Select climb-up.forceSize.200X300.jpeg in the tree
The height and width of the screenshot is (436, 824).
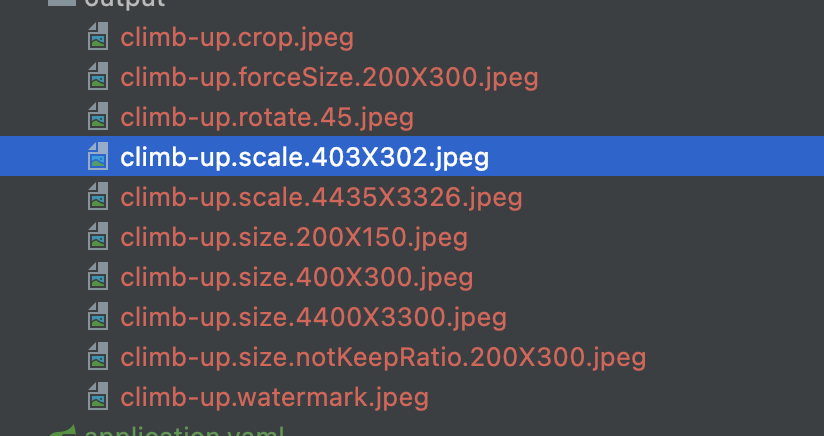pyautogui.click(x=329, y=78)
